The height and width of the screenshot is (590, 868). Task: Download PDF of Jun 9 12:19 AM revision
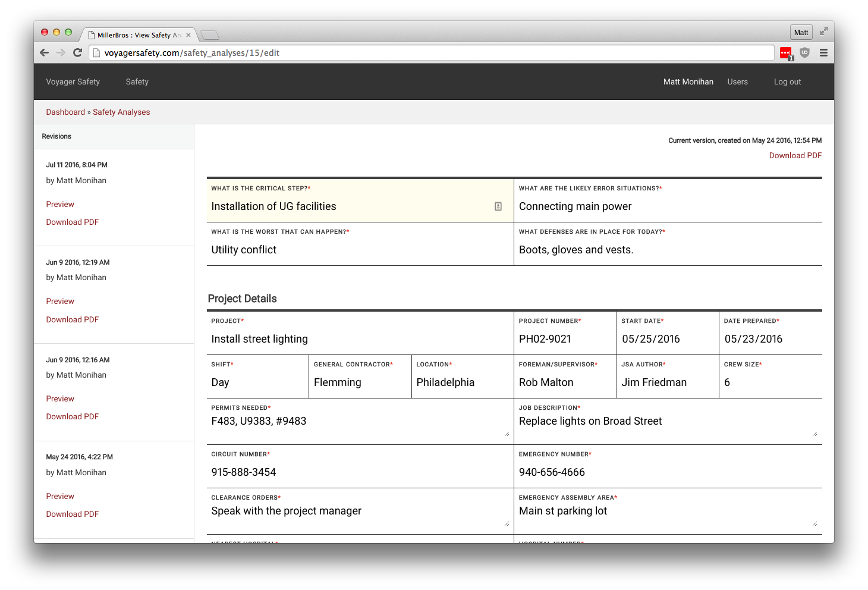tap(73, 319)
